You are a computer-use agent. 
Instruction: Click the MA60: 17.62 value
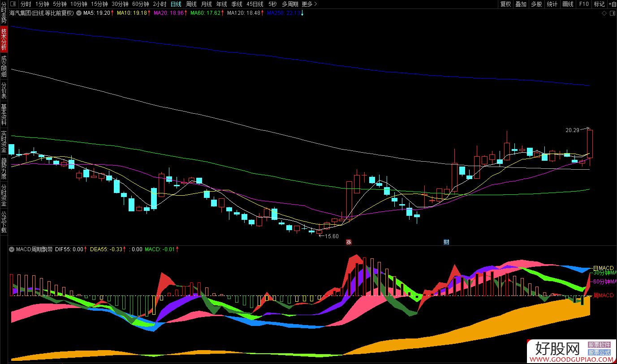[205, 13]
